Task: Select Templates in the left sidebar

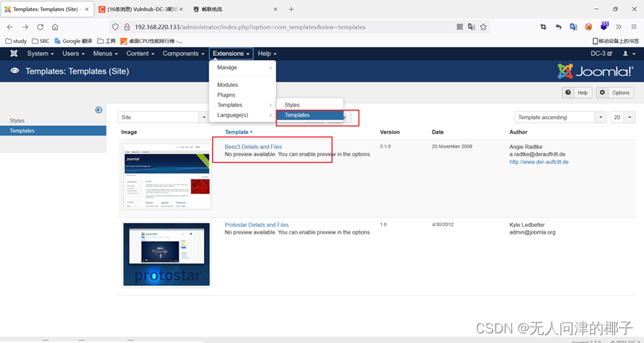Action: pos(53,131)
